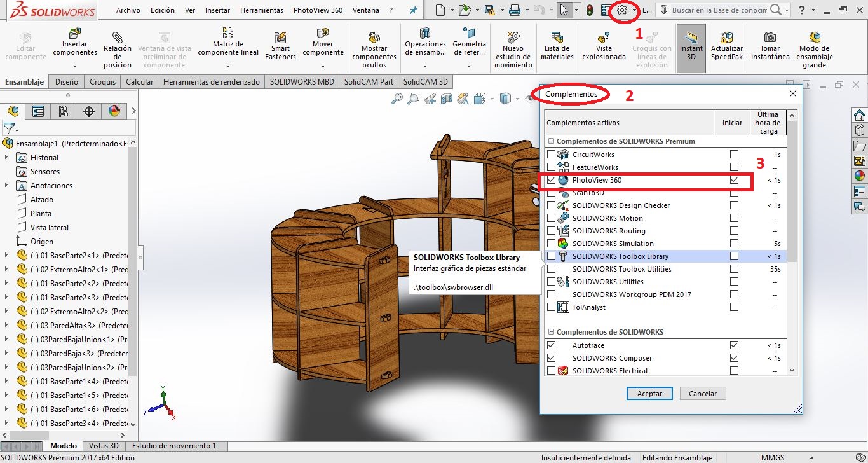Switch to Herramientas de renderizado tab

(212, 82)
